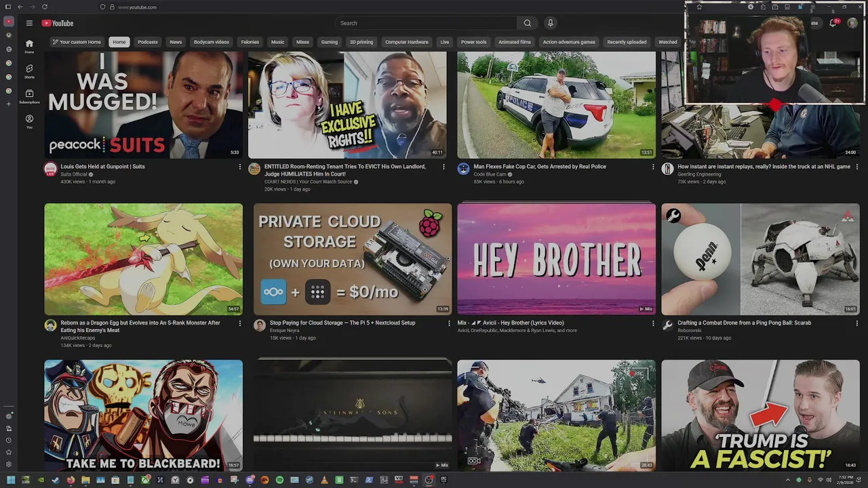Open options menu for instant replays video

point(856,167)
